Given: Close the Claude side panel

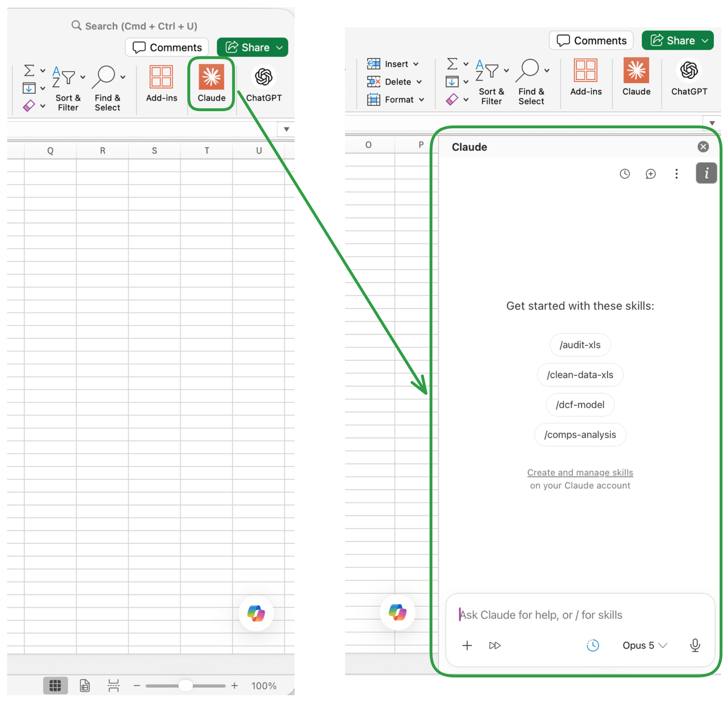Looking at the screenshot, I should pyautogui.click(x=703, y=147).
